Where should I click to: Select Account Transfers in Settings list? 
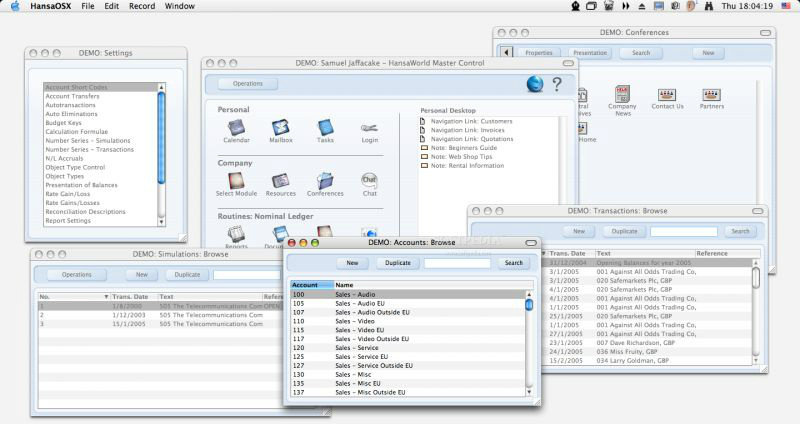101,96
